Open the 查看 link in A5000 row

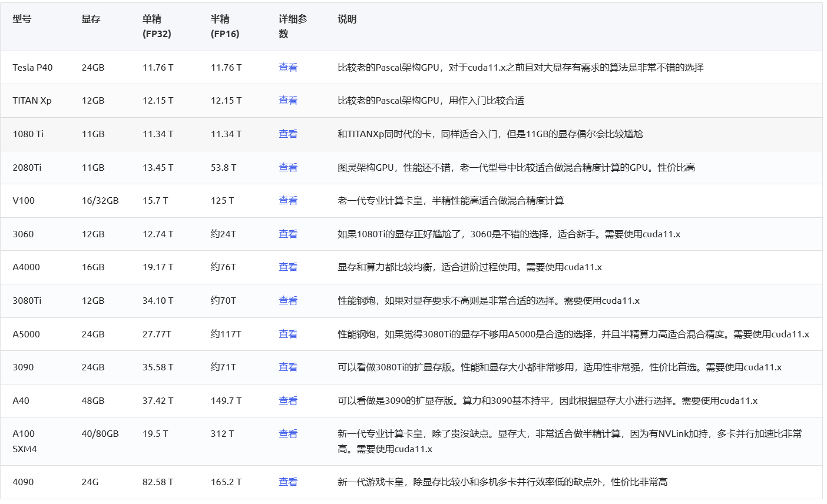pos(288,334)
